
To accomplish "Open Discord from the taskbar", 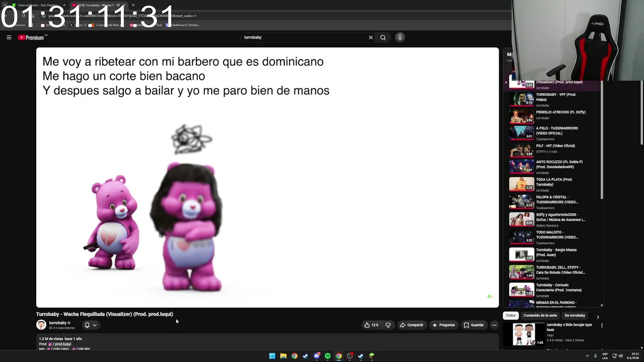I will (316, 356).
